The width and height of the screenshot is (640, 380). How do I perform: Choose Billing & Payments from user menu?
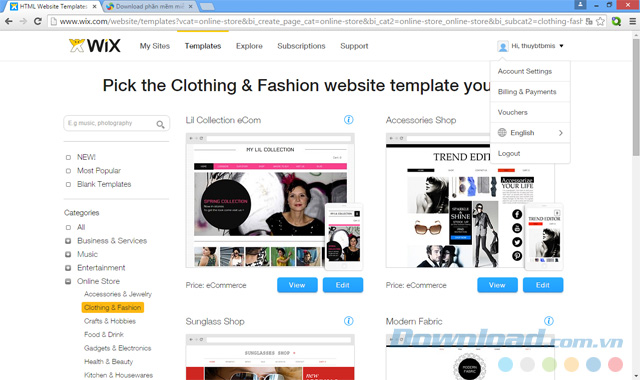(530, 92)
